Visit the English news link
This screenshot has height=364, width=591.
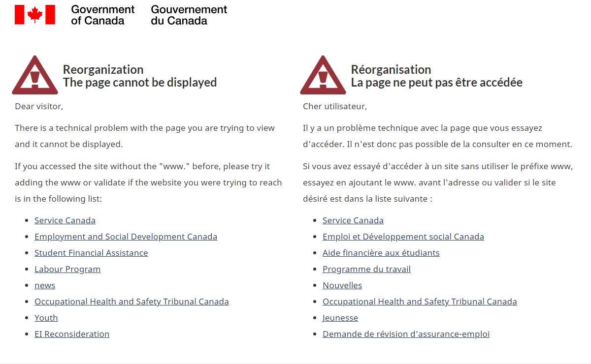click(x=45, y=285)
